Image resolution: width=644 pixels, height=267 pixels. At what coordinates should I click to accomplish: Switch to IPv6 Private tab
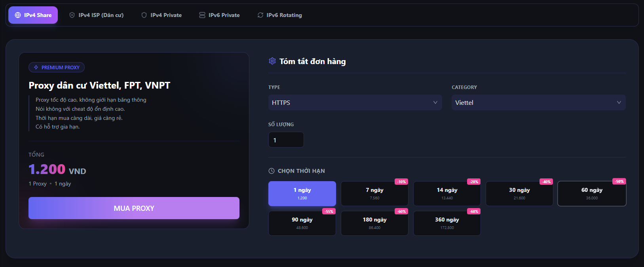click(x=219, y=15)
